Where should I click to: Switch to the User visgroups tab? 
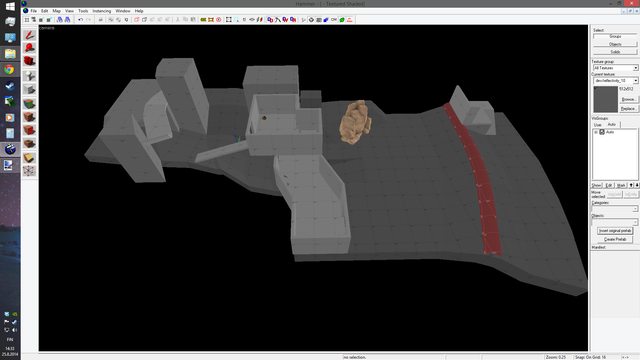tap(598, 124)
